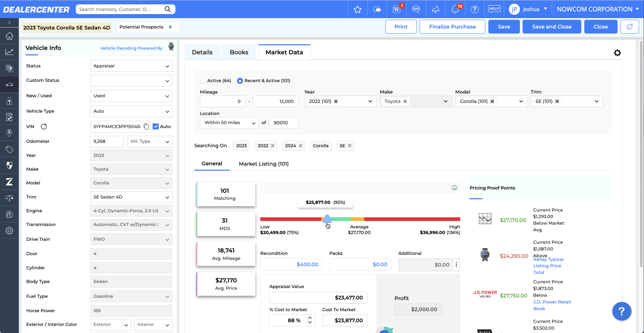Open the Vehicle Type dropdown
Image resolution: width=644 pixels, height=333 pixels.
tap(131, 111)
